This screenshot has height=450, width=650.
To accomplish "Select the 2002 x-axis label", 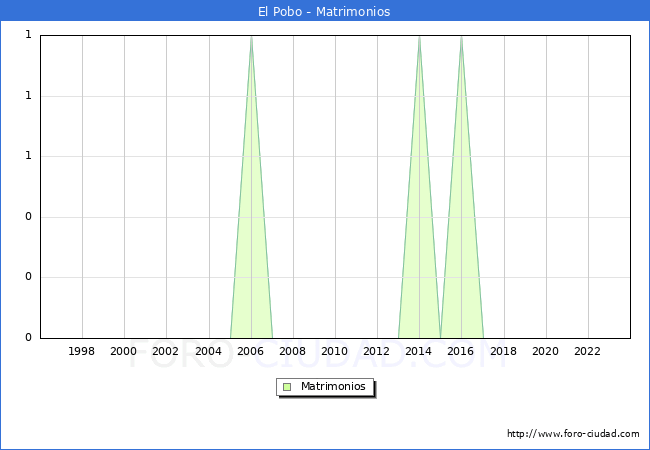I will click(166, 351).
